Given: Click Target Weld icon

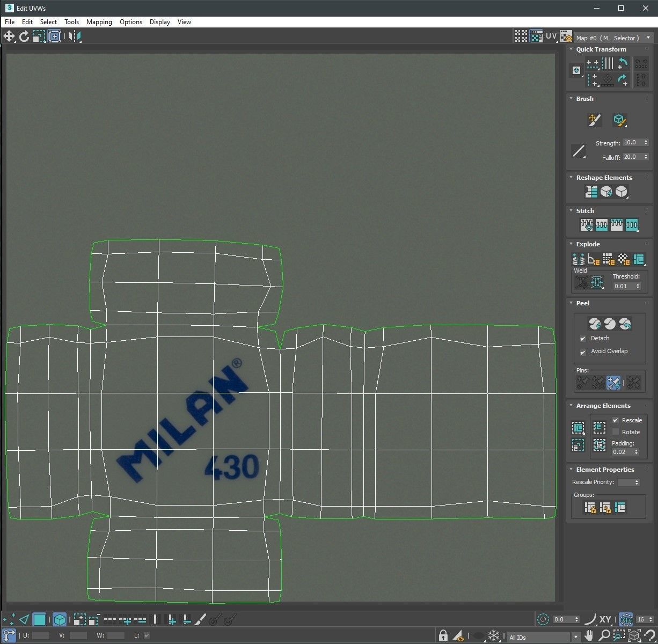Looking at the screenshot, I should [582, 282].
